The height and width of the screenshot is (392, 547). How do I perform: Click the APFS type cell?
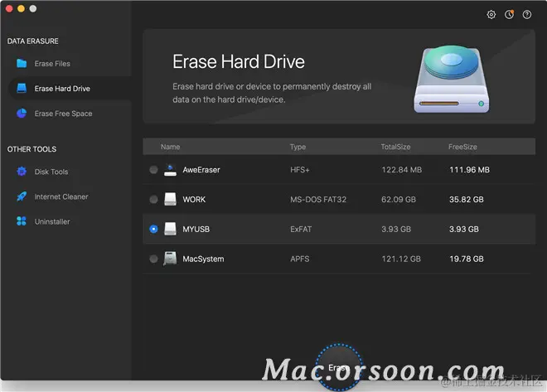point(300,259)
